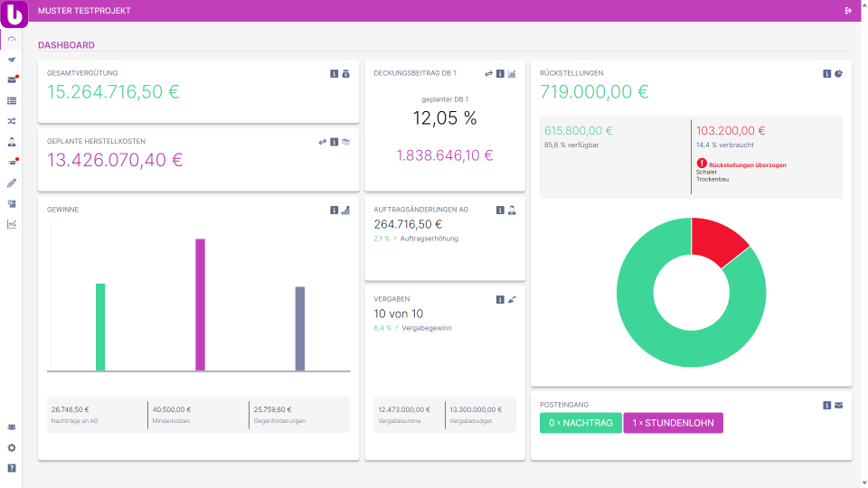Click the person icon in Auftragsänderungen AG
The width and height of the screenshot is (868, 488).
click(512, 210)
